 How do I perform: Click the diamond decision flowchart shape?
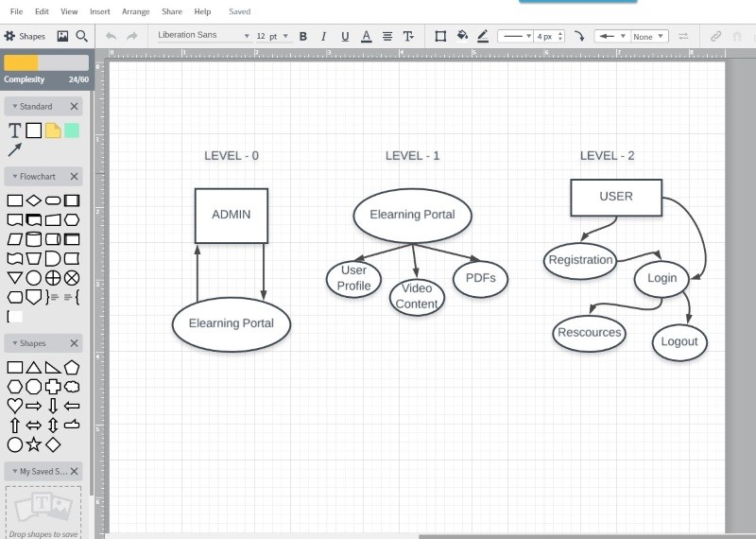[34, 200]
